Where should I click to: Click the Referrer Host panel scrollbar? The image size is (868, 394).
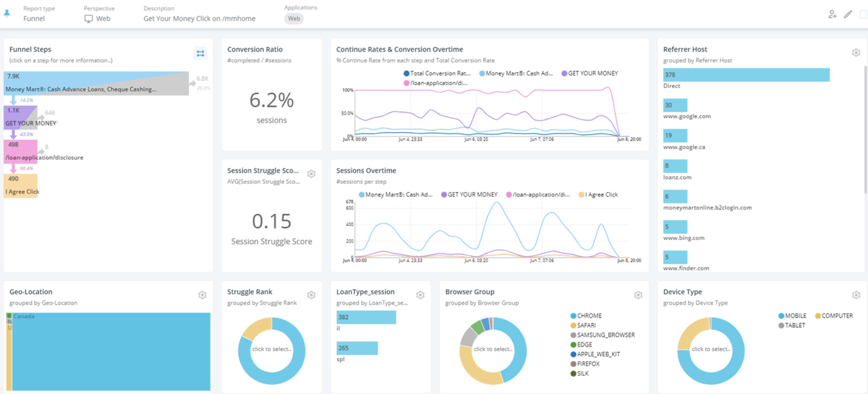[866, 130]
